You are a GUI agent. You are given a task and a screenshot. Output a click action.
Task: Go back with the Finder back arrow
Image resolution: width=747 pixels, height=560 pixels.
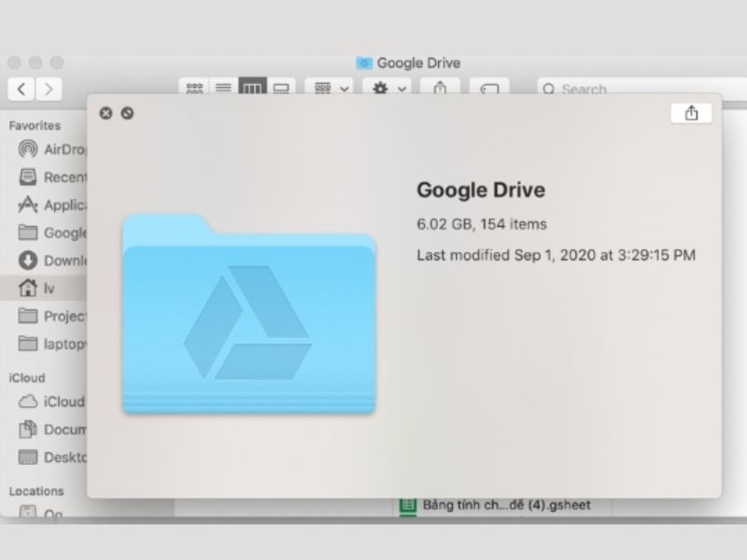coord(21,89)
